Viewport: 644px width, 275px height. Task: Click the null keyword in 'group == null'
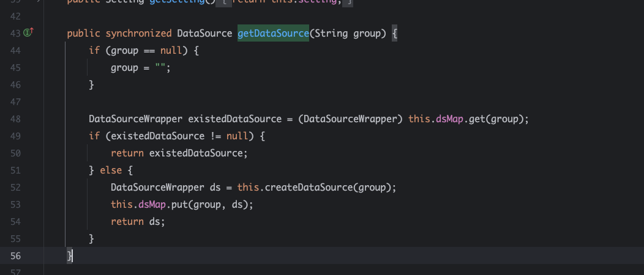click(179, 50)
